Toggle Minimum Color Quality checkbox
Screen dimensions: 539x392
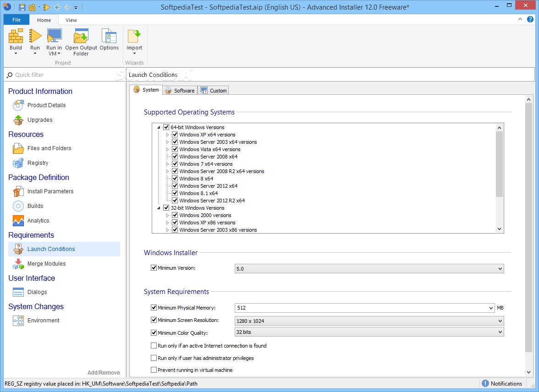tap(154, 332)
